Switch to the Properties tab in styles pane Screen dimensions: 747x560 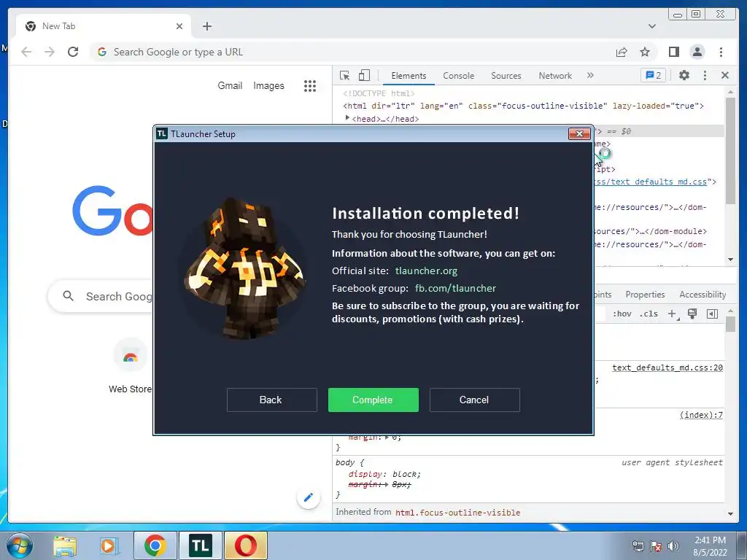click(x=645, y=295)
